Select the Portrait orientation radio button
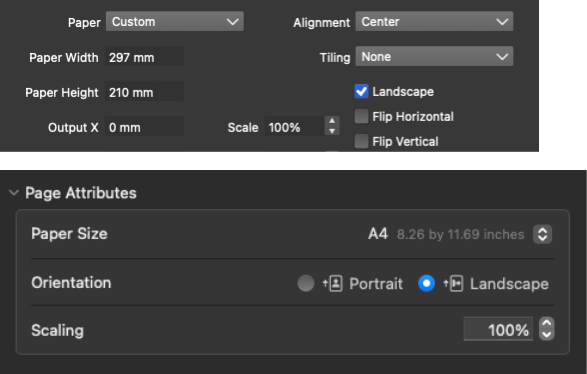 (x=306, y=283)
